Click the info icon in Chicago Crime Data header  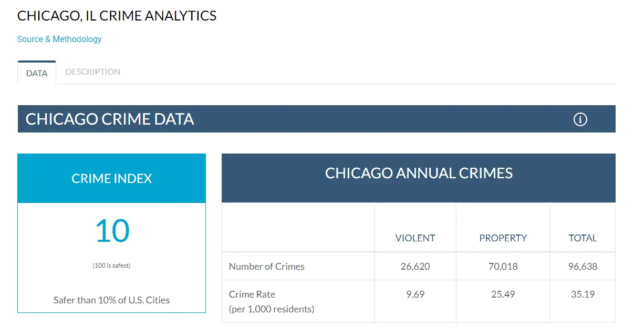pyautogui.click(x=580, y=119)
